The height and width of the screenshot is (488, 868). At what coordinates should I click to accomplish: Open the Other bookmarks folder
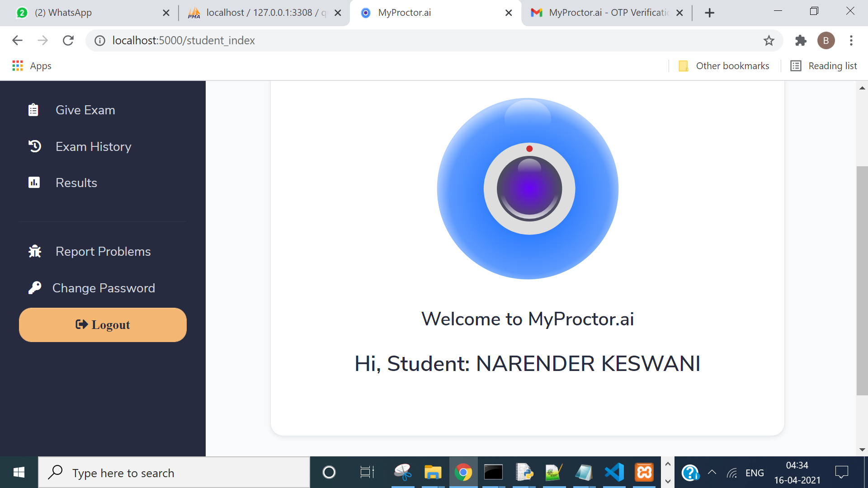(x=724, y=66)
